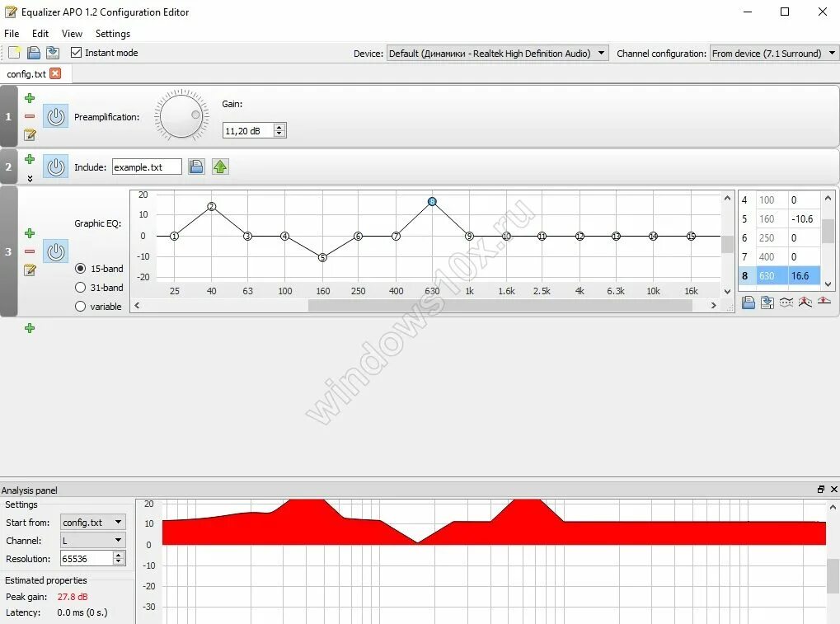This screenshot has width=840, height=624.
Task: Open the analysis Channel dropdown
Action: coord(92,541)
